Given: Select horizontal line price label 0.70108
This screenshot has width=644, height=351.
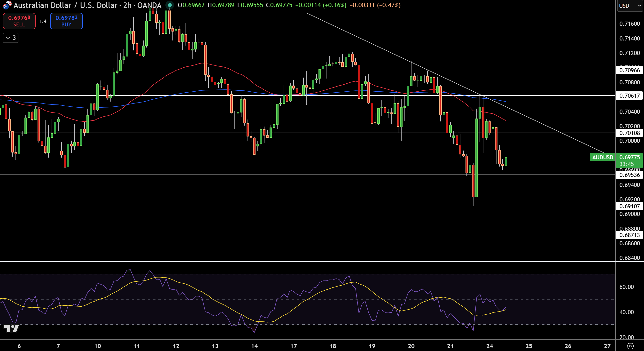Looking at the screenshot, I should pos(629,133).
